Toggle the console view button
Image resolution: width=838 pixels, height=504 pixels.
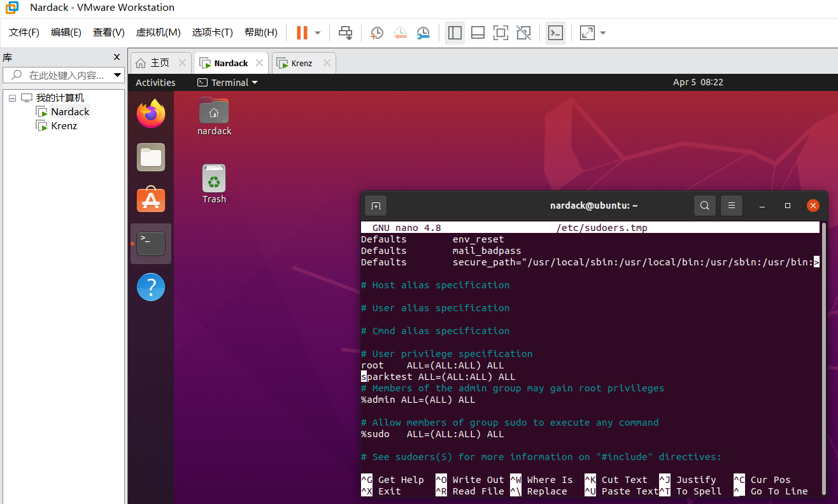point(556,32)
